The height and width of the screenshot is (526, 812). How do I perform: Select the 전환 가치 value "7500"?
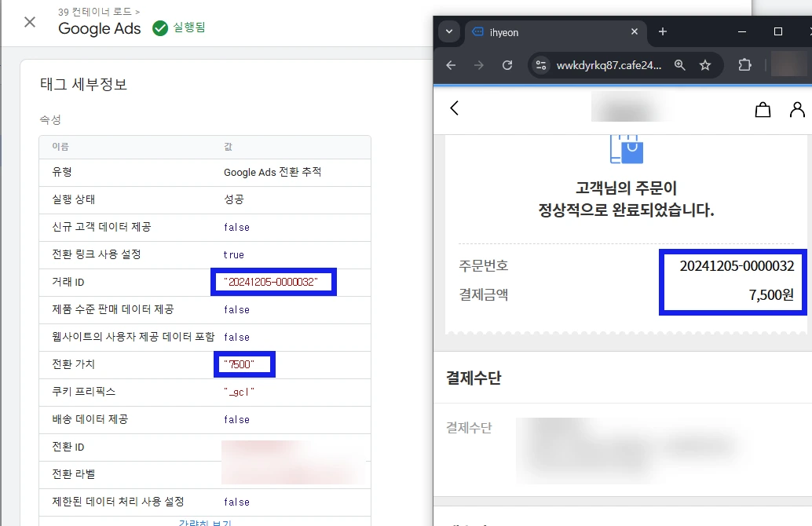click(x=240, y=364)
